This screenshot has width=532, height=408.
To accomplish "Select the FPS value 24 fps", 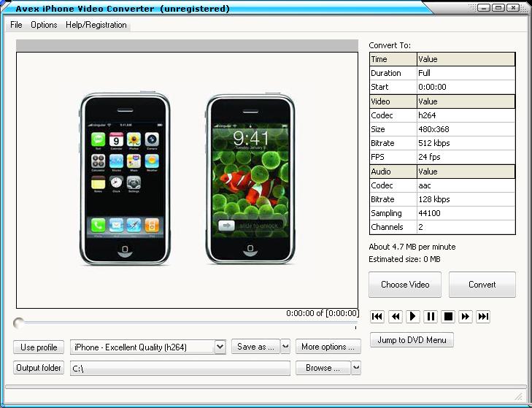I will pyautogui.click(x=466, y=157).
